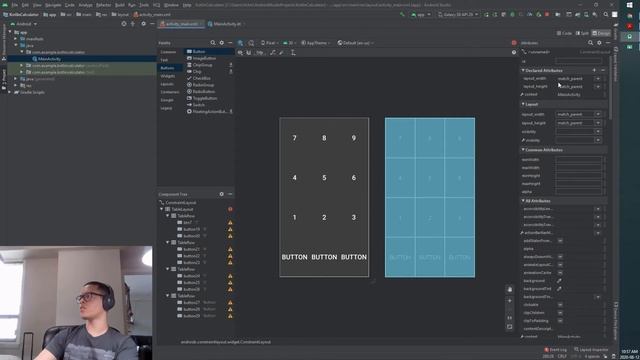Select CheckBox in palette list

coord(198,78)
